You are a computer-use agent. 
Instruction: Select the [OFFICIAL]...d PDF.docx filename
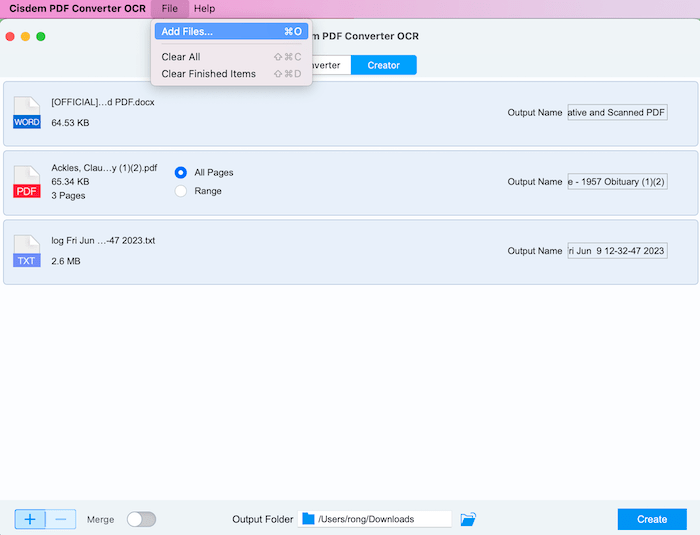coord(103,102)
